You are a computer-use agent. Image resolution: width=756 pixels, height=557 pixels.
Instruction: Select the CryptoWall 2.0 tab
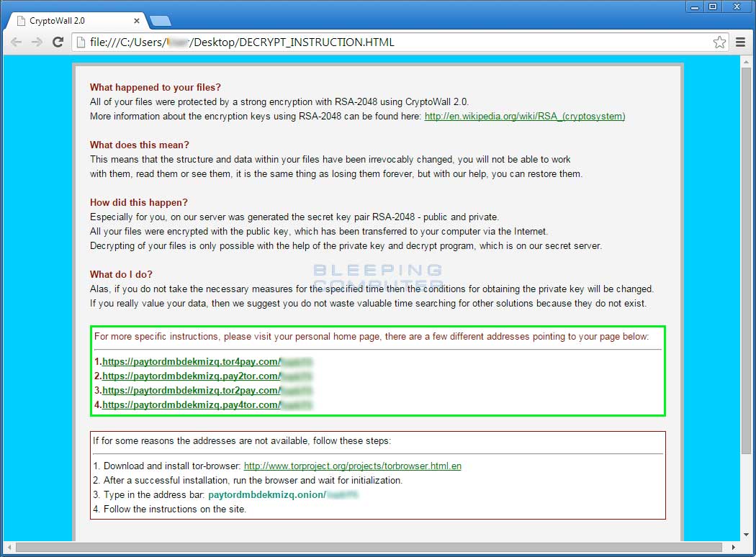pyautogui.click(x=77, y=21)
